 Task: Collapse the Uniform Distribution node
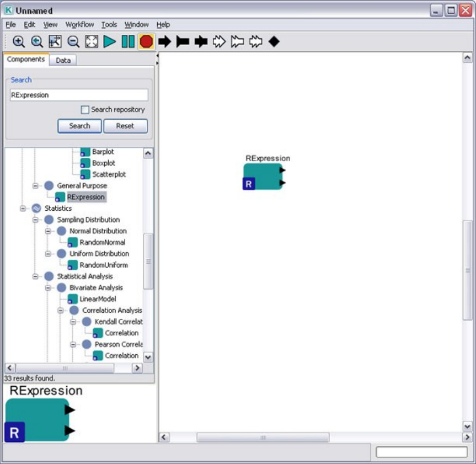[48, 254]
